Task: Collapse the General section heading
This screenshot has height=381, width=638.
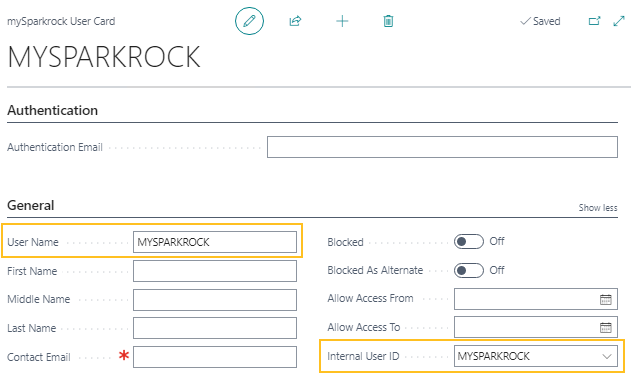Action: coord(31,206)
